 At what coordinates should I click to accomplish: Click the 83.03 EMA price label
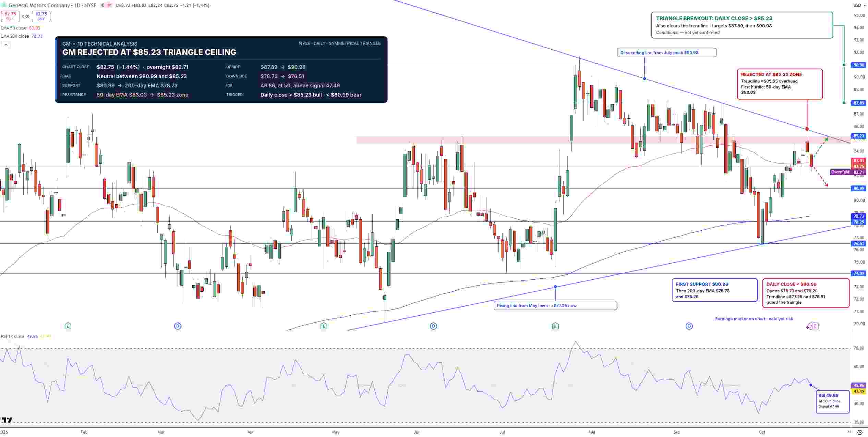[x=859, y=161]
